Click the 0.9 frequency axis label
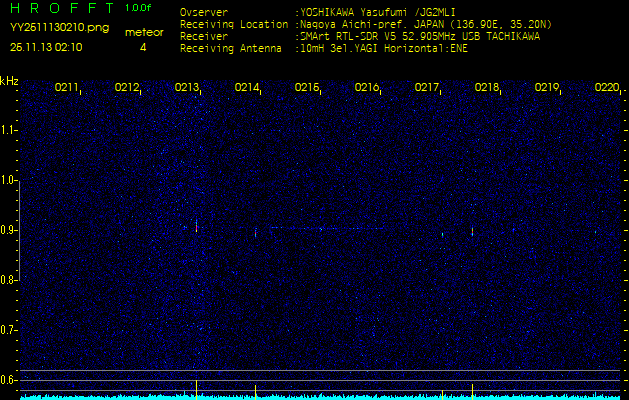The image size is (629, 400). [x=8, y=230]
